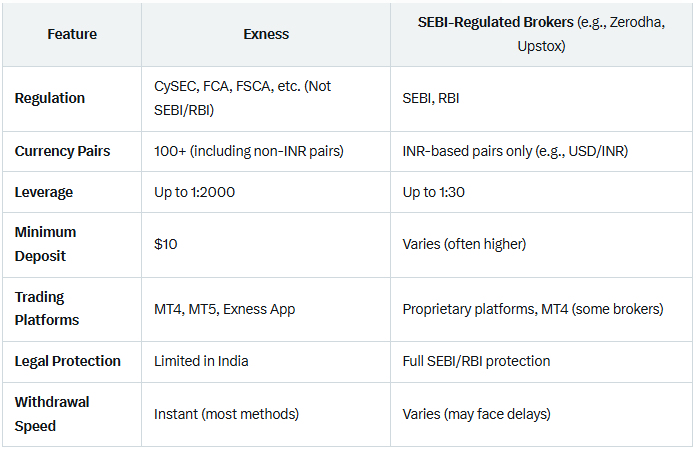Screen dimensions: 698x451
Task: Select the Legal Protection row label
Action: pos(68,361)
